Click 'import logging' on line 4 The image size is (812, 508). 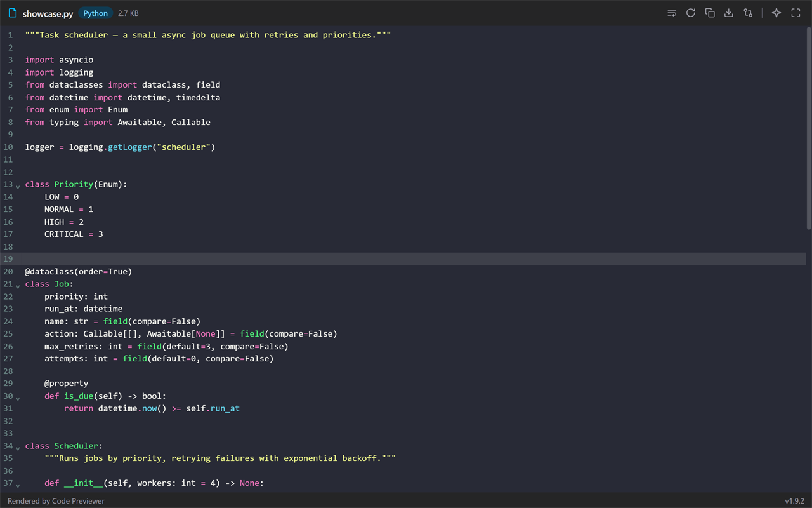pyautogui.click(x=59, y=72)
